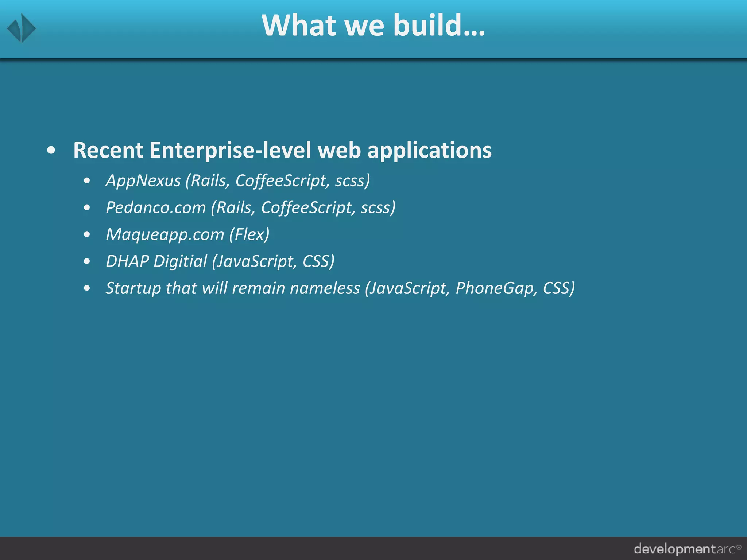
Task: Click '(JavaScript, PhoneGap, CSS)' in last bullet
Action: point(470,288)
